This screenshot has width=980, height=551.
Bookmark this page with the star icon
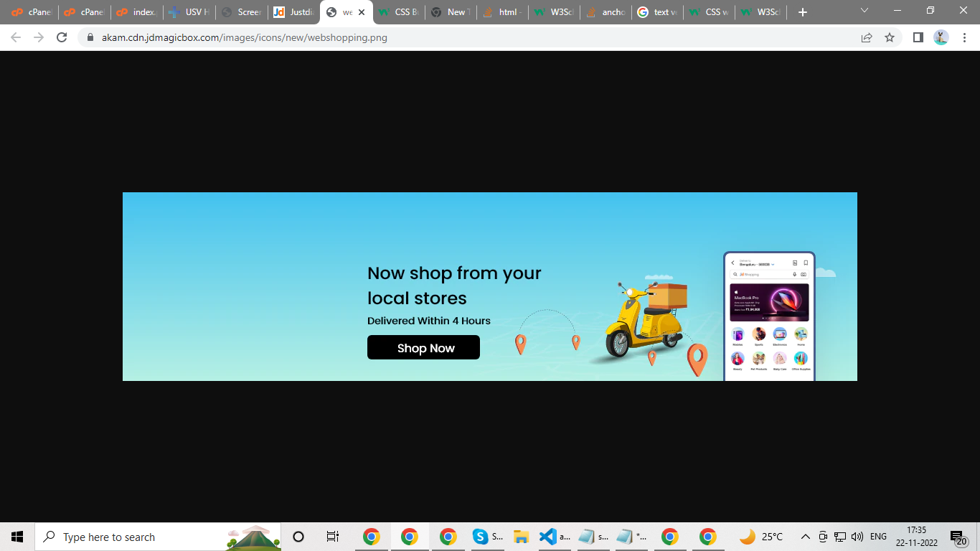(890, 37)
